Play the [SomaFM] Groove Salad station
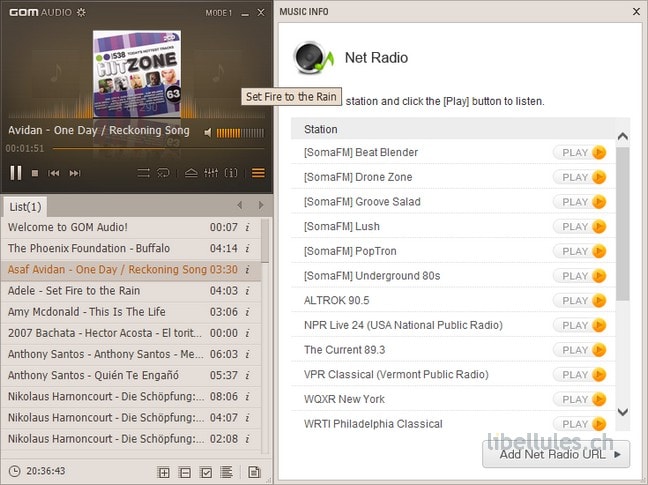This screenshot has height=485, width=648. click(580, 202)
